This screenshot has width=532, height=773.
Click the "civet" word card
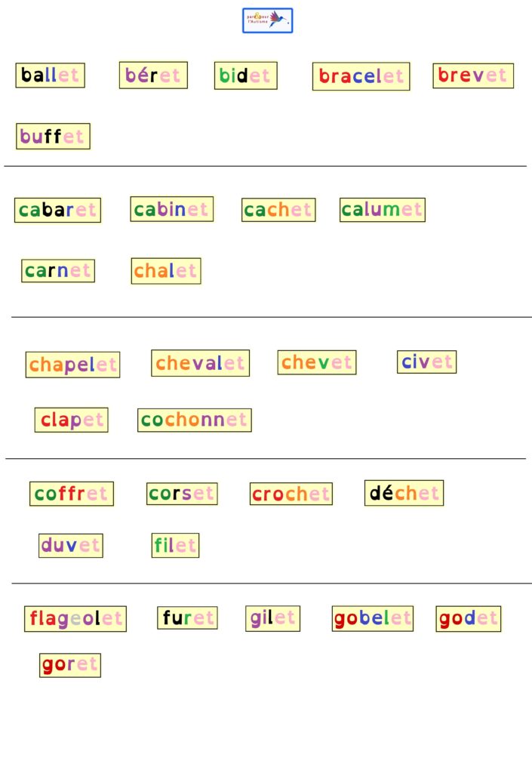[426, 362]
